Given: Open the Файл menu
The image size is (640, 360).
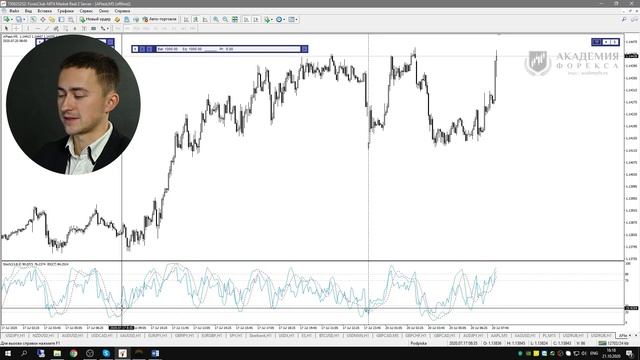Looking at the screenshot, I should point(14,11).
